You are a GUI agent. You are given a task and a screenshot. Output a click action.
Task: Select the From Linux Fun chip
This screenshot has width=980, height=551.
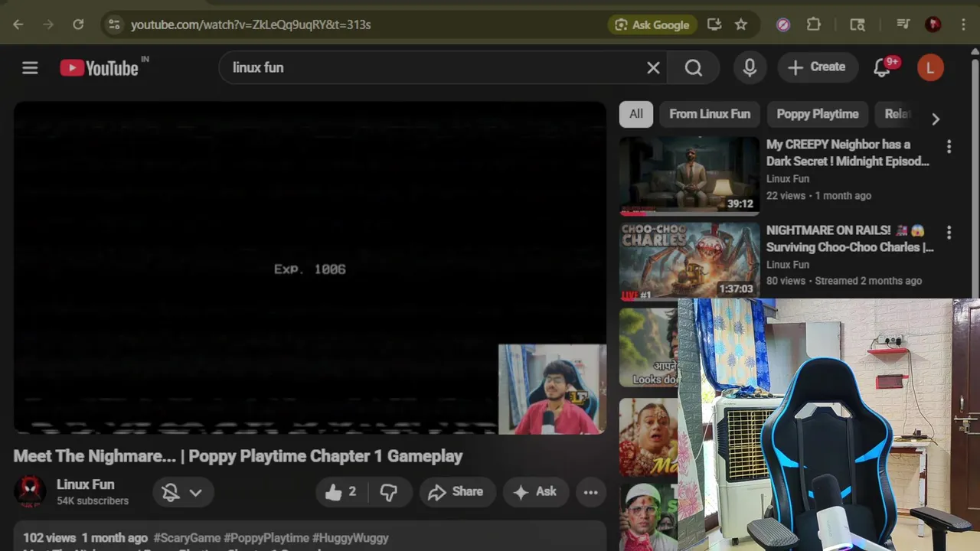point(710,114)
